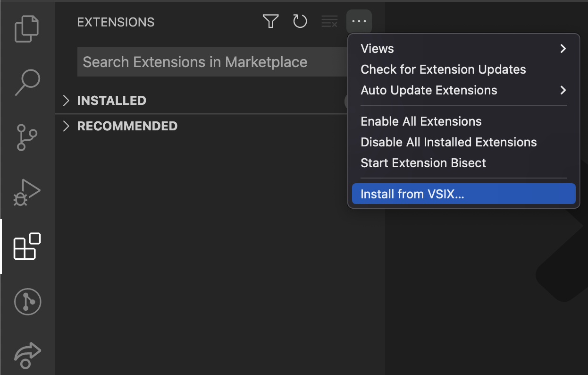
Task: Choose Enable All Extensions
Action: tap(421, 121)
